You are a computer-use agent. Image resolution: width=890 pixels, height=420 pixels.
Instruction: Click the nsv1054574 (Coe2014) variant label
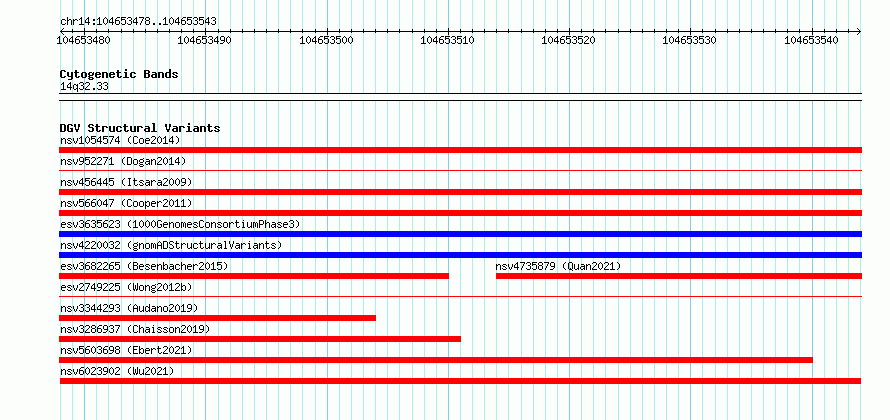[x=120, y=140]
